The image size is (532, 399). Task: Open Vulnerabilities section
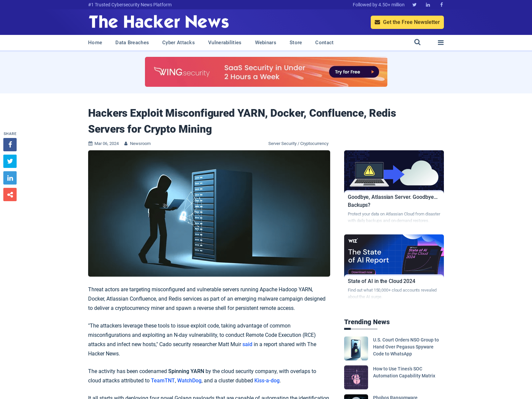(x=225, y=43)
